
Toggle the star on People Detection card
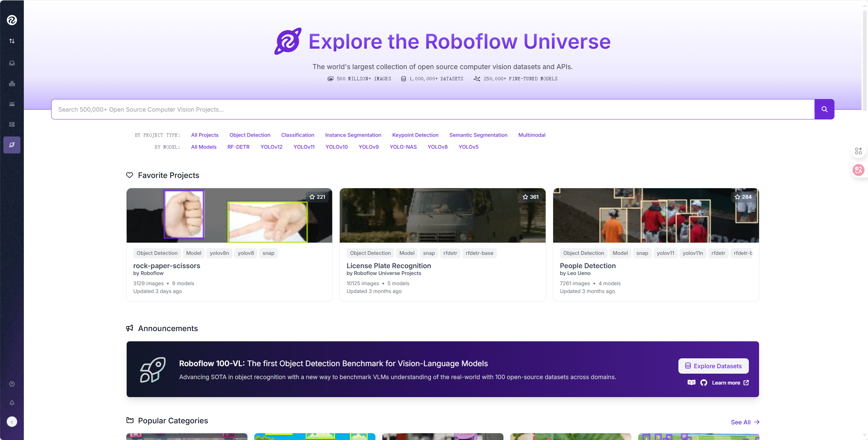click(737, 197)
